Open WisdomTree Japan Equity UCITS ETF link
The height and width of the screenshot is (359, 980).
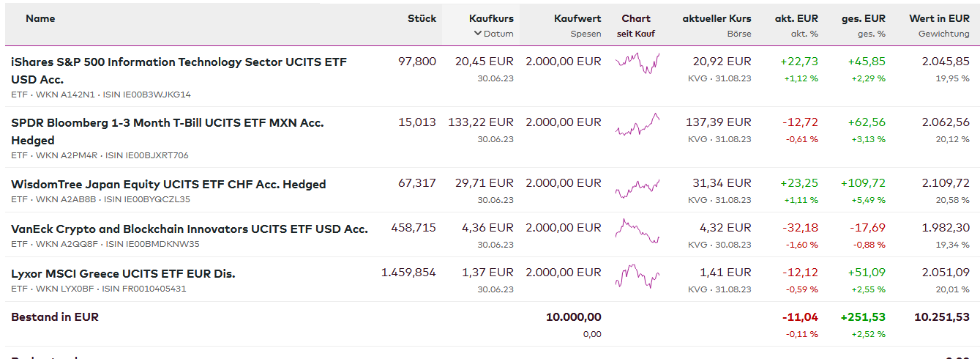coord(168,184)
